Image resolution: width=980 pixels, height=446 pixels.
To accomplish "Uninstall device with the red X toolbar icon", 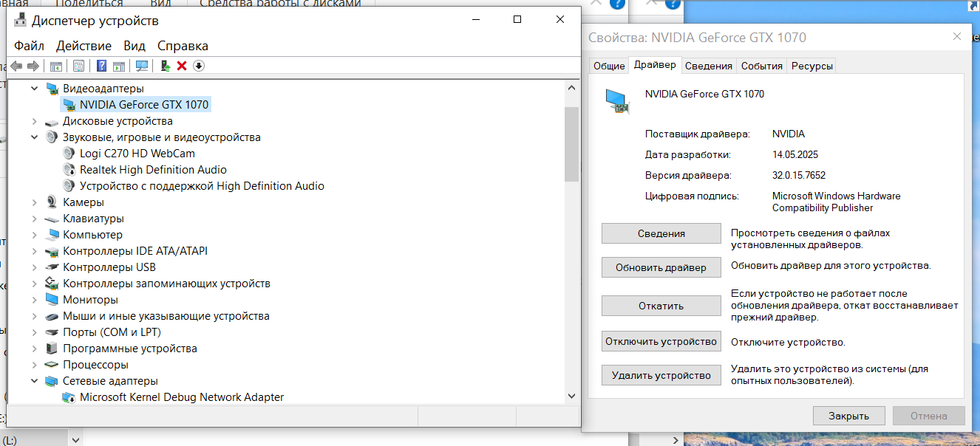I will pyautogui.click(x=182, y=66).
